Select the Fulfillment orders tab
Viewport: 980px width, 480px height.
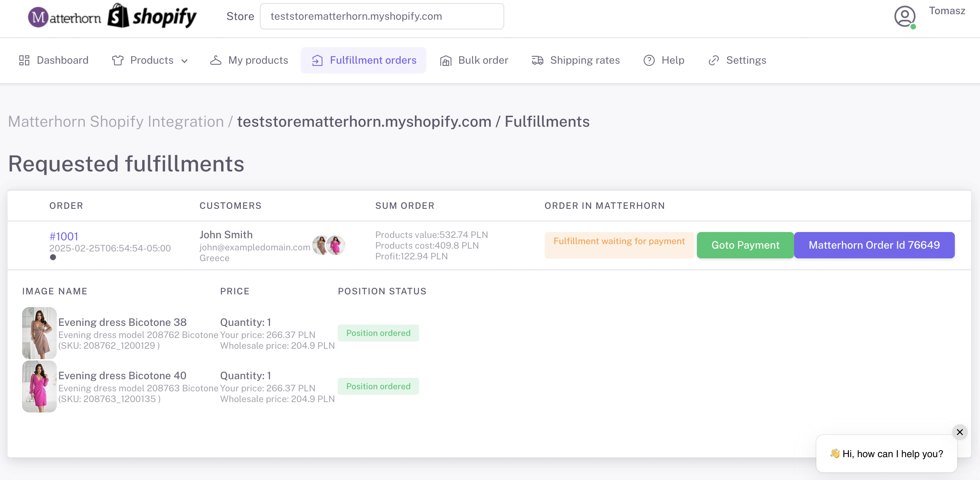(x=363, y=60)
